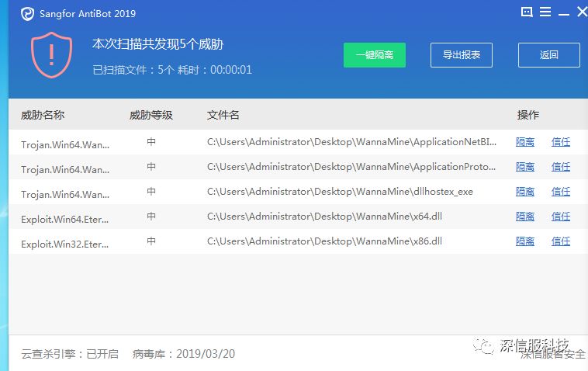The width and height of the screenshot is (588, 371).
Task: Close the AntiBot window
Action: 583,12
